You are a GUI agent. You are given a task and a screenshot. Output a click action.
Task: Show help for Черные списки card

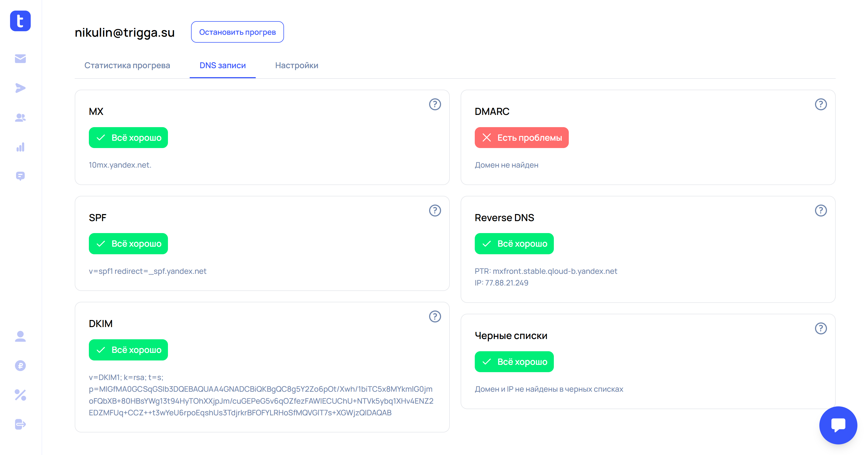pos(820,328)
